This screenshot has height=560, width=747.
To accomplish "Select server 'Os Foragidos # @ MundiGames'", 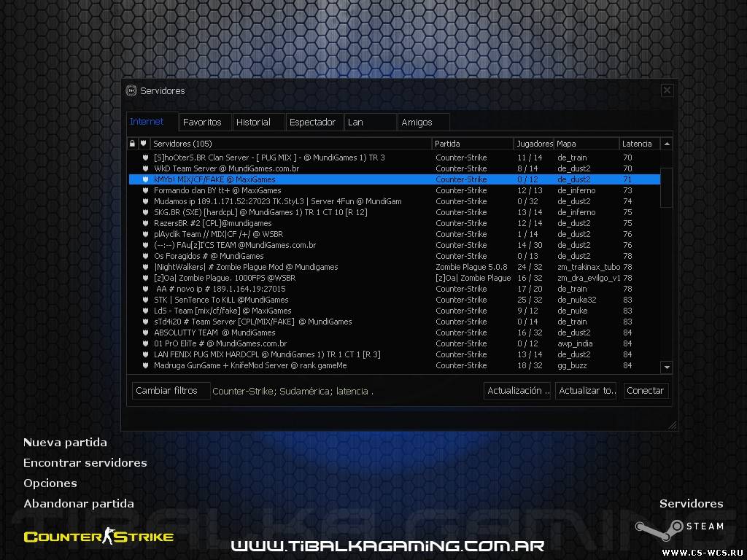I will [x=395, y=256].
